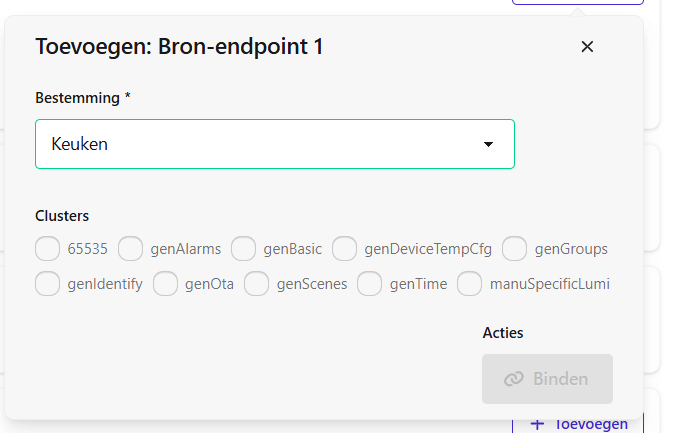Check the genDeviceTempCfg cluster box
The width and height of the screenshot is (674, 433).
pos(345,248)
